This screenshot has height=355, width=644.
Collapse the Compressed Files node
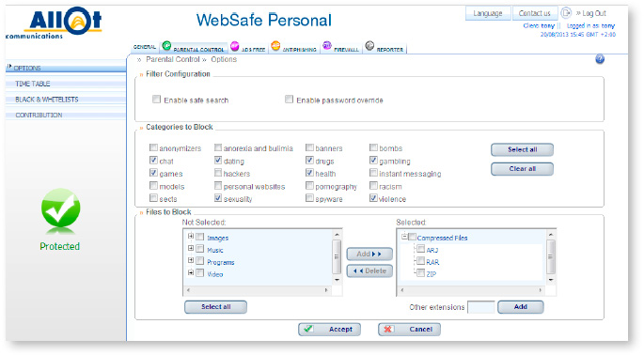404,237
